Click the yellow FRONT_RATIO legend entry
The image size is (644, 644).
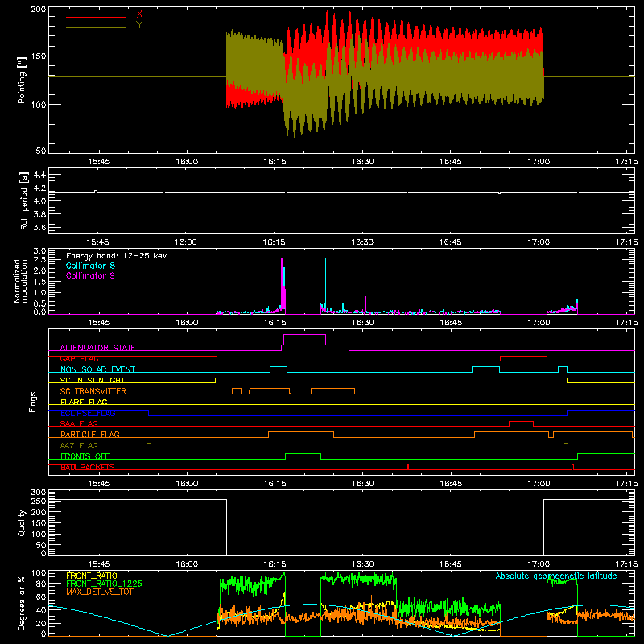(91, 576)
